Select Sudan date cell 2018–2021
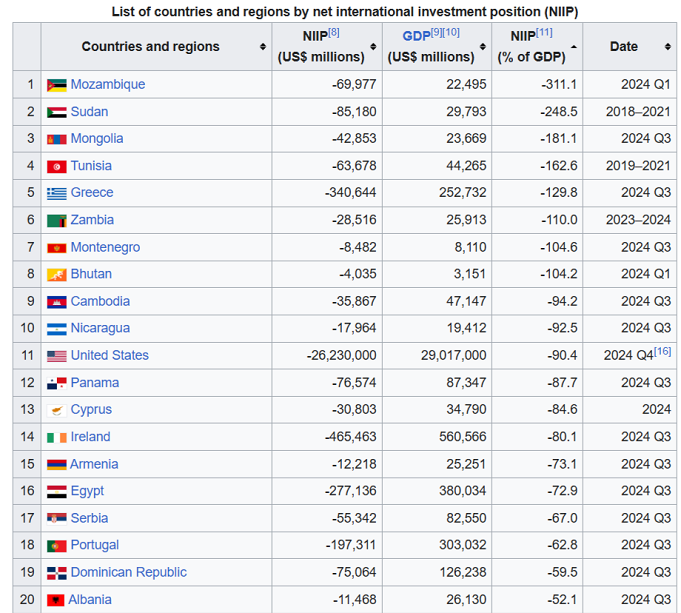 coord(638,112)
